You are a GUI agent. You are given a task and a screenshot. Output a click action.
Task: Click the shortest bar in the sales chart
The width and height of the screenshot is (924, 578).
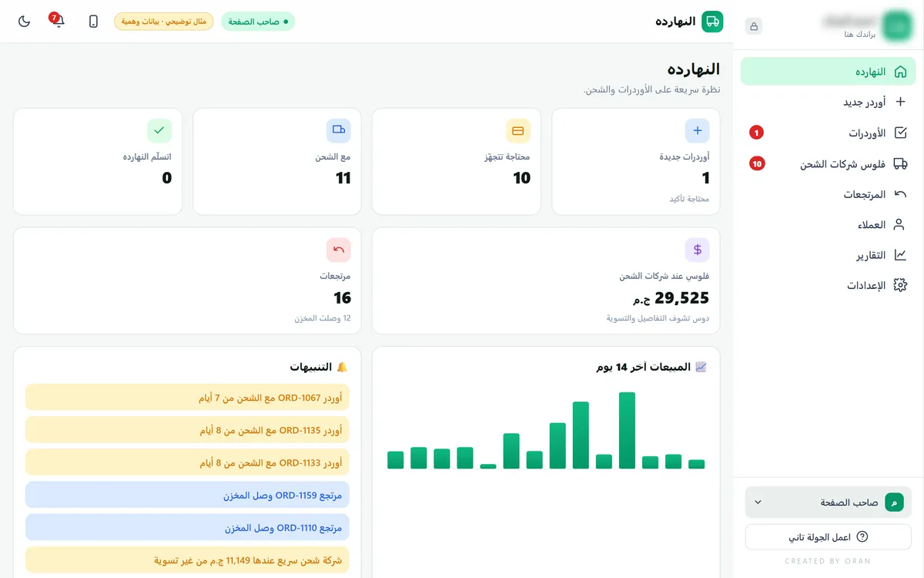tap(488, 466)
